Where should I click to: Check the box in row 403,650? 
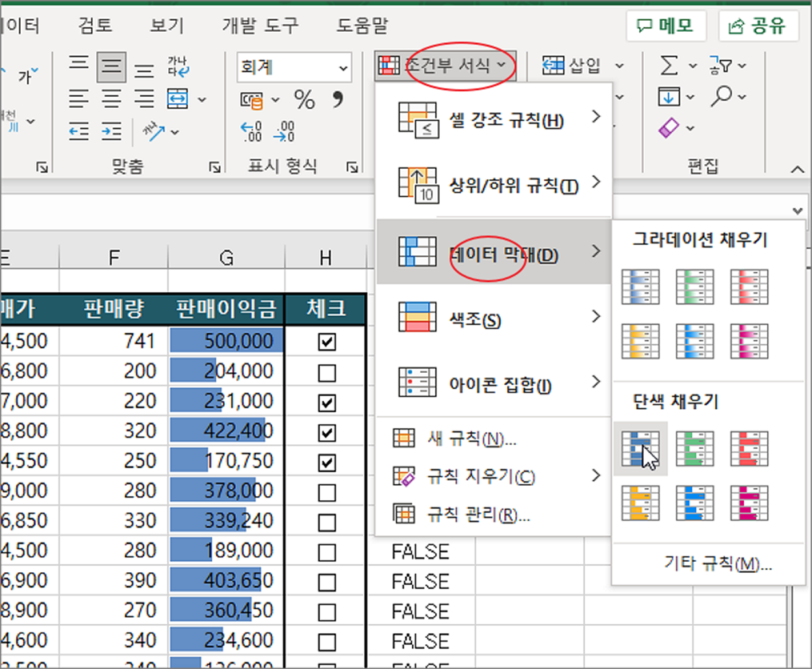coord(327,582)
